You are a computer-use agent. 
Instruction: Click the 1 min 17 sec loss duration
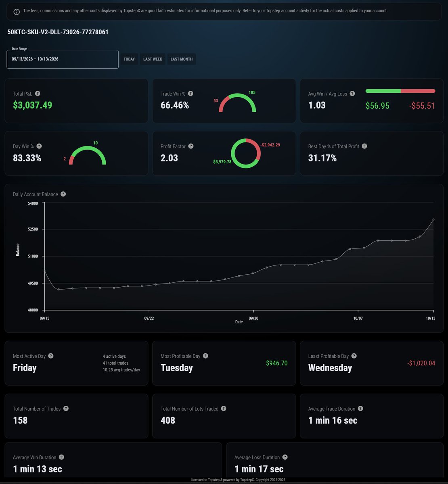point(259,469)
